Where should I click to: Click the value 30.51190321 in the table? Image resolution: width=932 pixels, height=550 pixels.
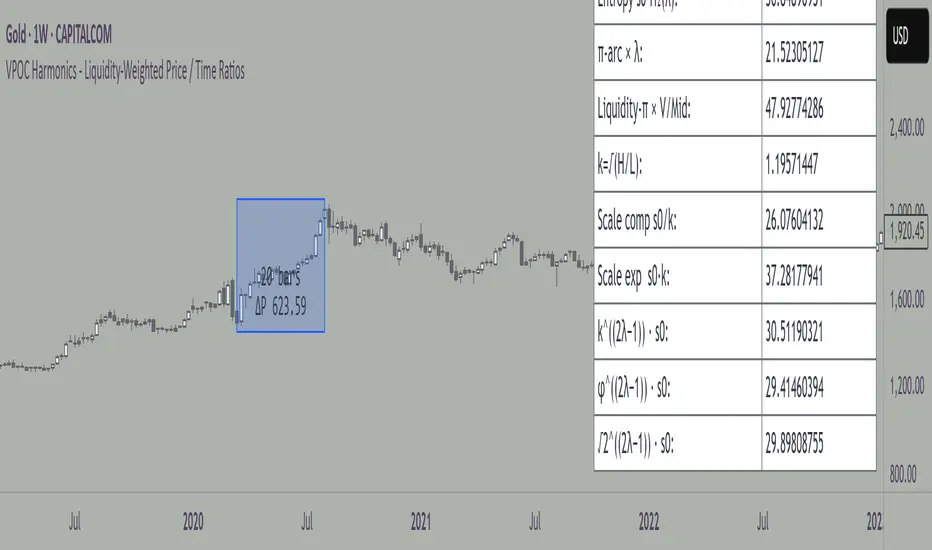818,332
